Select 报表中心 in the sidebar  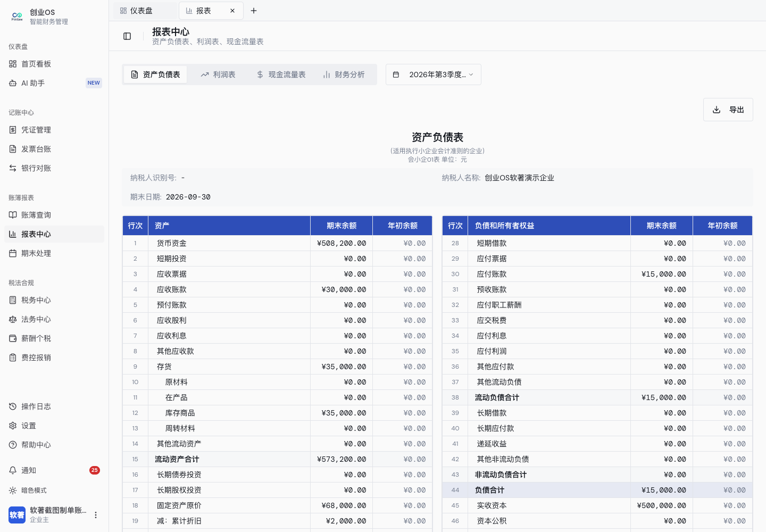click(x=54, y=234)
